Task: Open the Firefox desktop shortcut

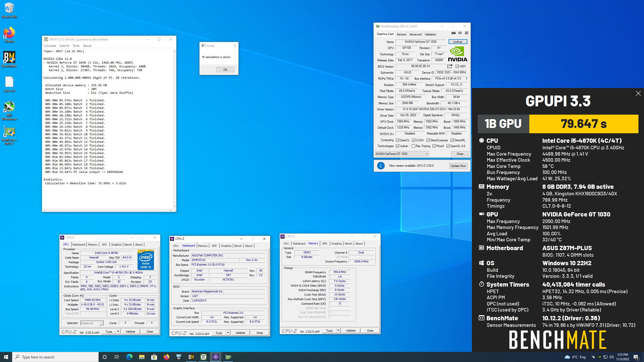Action: click(x=9, y=35)
